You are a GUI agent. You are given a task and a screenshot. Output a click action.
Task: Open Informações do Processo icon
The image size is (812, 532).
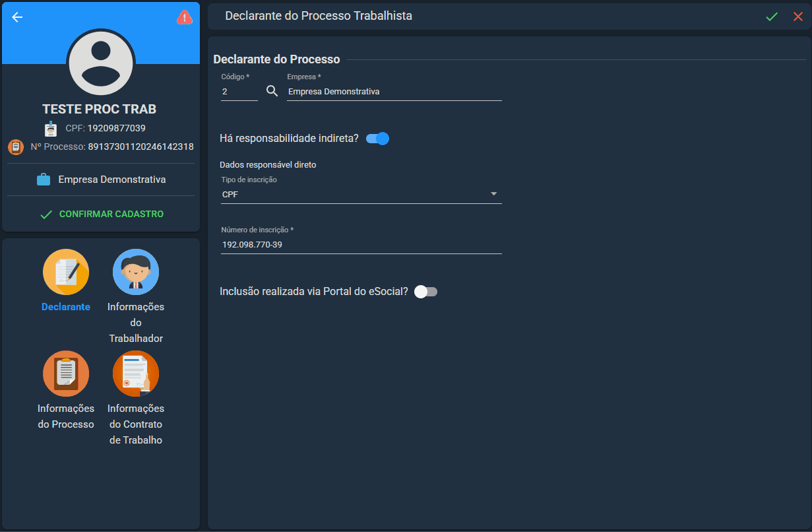(66, 374)
